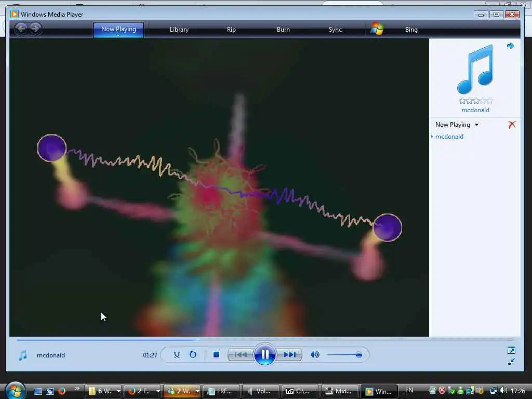This screenshot has width=532, height=399.
Task: Switch to the Burn tab
Action: pyautogui.click(x=283, y=30)
